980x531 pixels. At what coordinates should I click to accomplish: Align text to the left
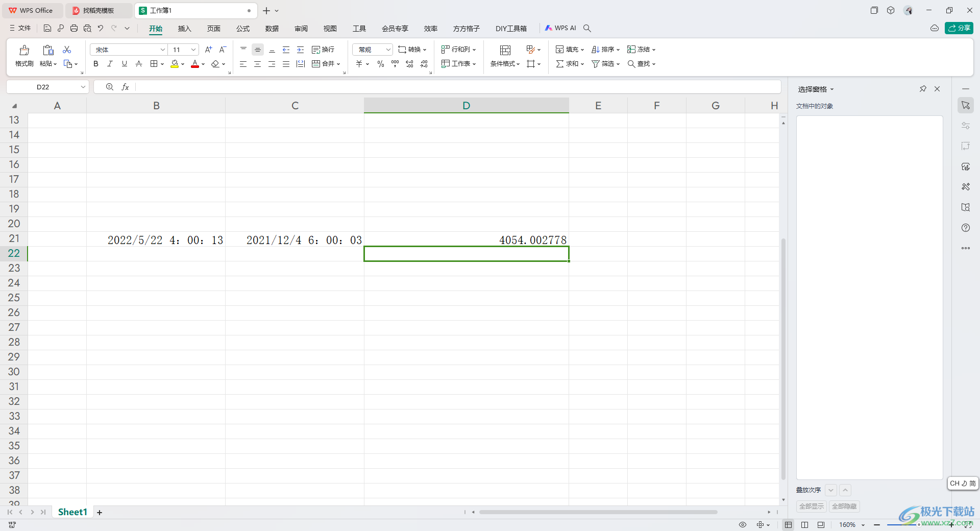coord(243,64)
